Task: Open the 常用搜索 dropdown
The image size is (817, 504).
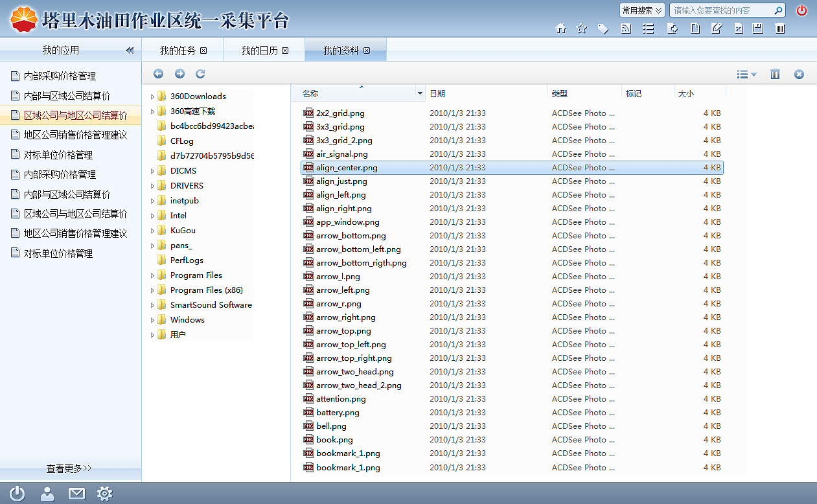Action: click(x=642, y=10)
